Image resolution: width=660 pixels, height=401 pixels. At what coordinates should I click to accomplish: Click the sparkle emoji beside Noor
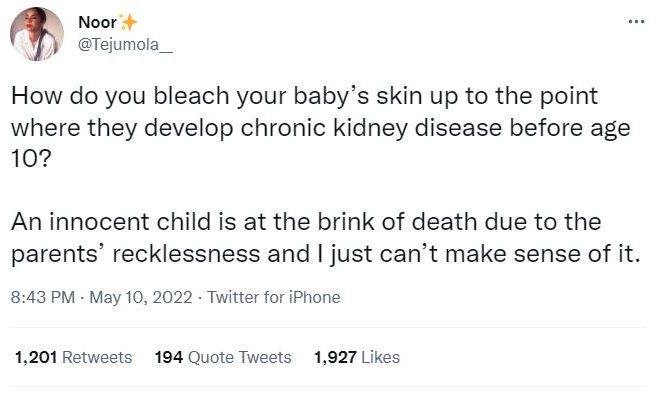coord(128,22)
